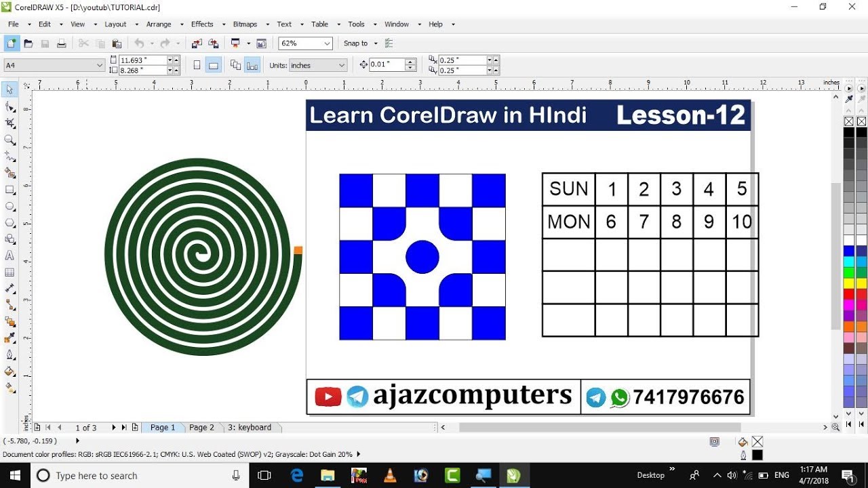
Task: Click the nudge distance field showing 0.01
Action: (x=387, y=64)
